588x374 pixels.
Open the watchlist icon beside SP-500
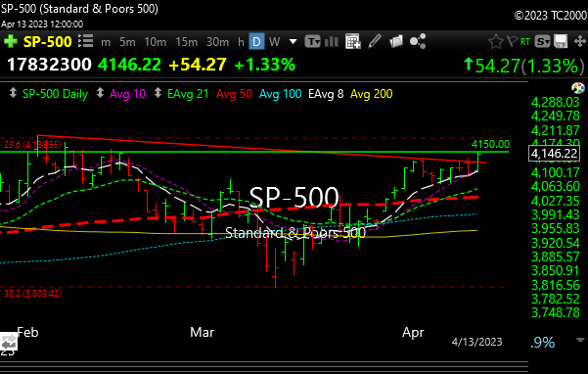coord(85,41)
